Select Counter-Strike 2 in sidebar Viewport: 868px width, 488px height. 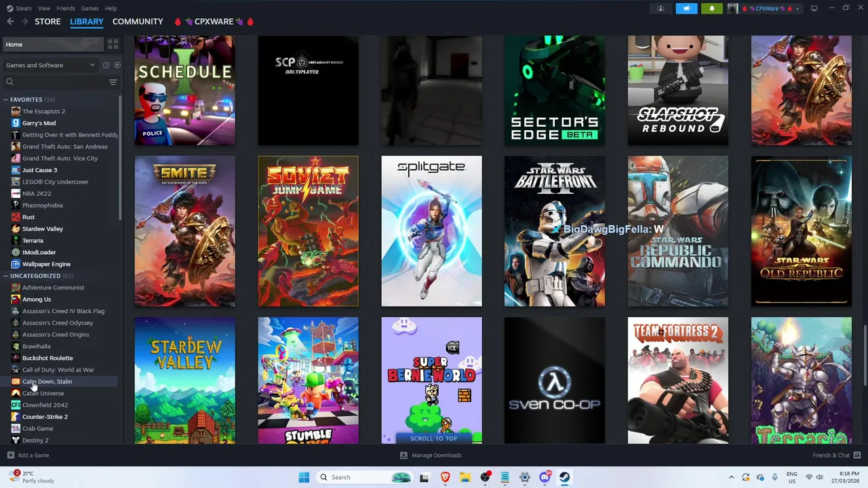[x=45, y=417]
